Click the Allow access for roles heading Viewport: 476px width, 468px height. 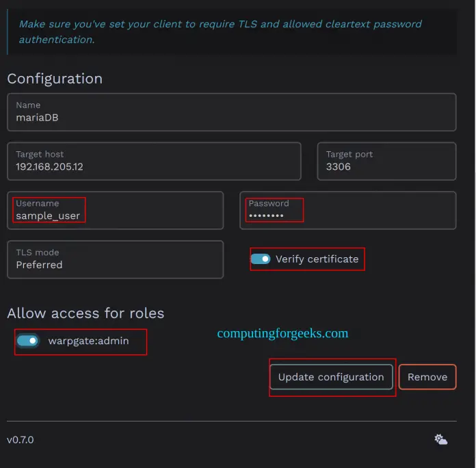click(85, 313)
